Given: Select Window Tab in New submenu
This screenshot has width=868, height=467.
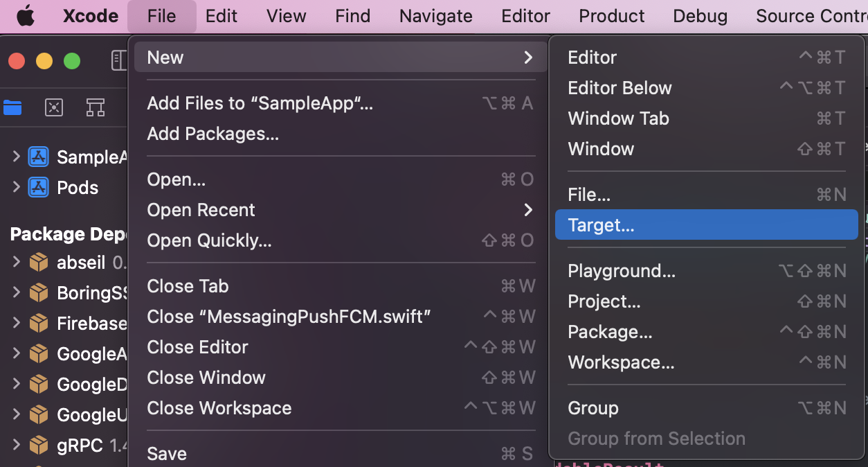Looking at the screenshot, I should coord(707,118).
